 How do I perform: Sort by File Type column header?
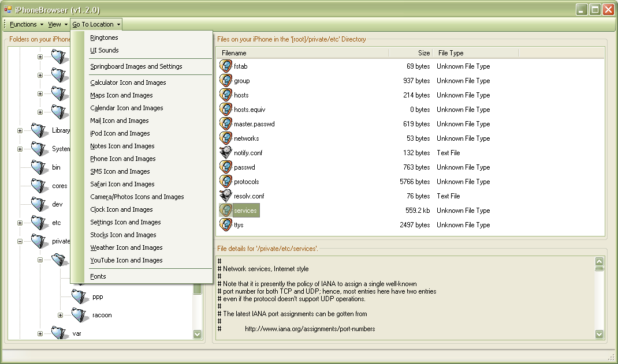coord(476,52)
